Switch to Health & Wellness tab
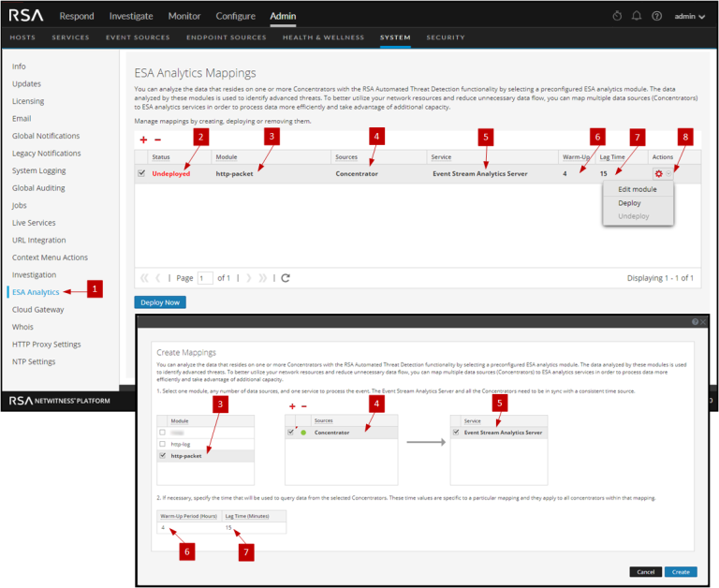Viewport: 719px width, 588px height. (323, 37)
